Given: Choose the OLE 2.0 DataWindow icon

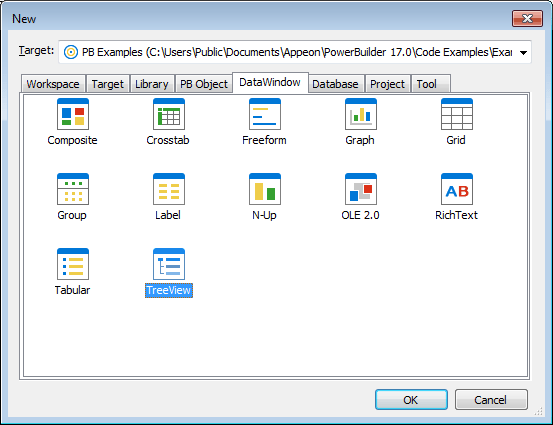Looking at the screenshot, I should click(360, 189).
